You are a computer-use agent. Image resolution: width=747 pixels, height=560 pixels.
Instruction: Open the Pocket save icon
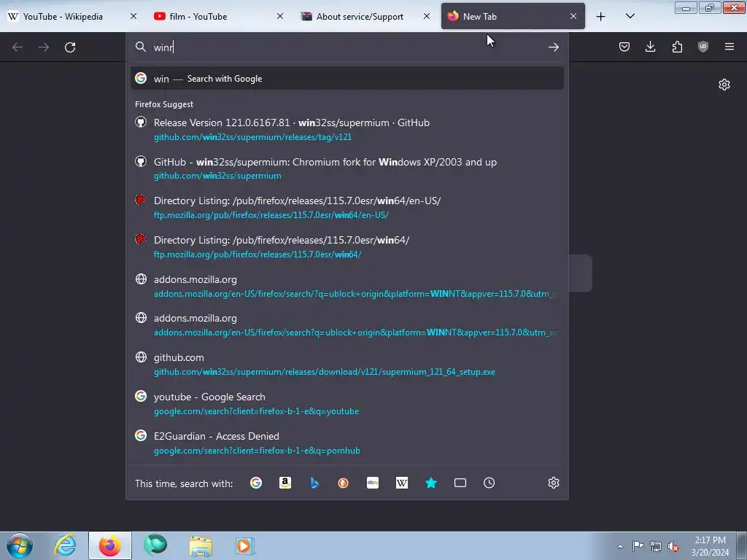[x=624, y=47]
